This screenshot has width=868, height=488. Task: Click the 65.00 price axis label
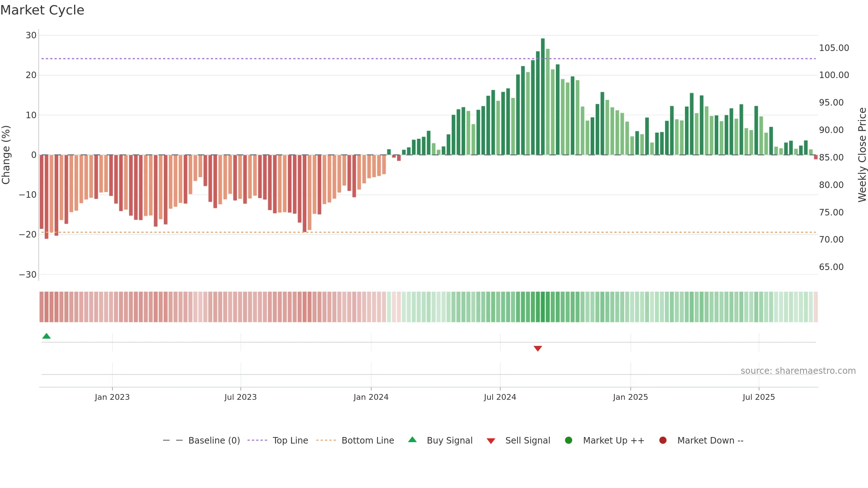click(x=831, y=267)
